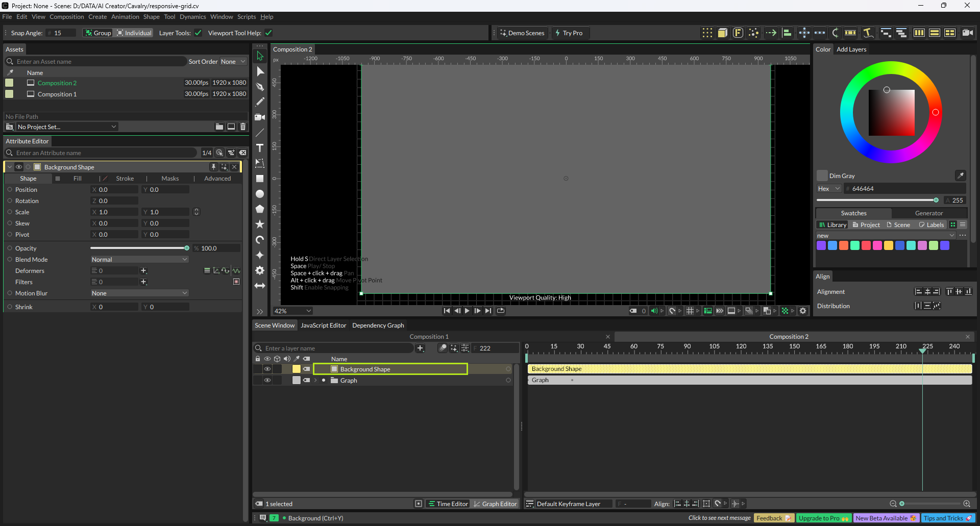
Task: Open the Animation menu
Action: point(125,17)
